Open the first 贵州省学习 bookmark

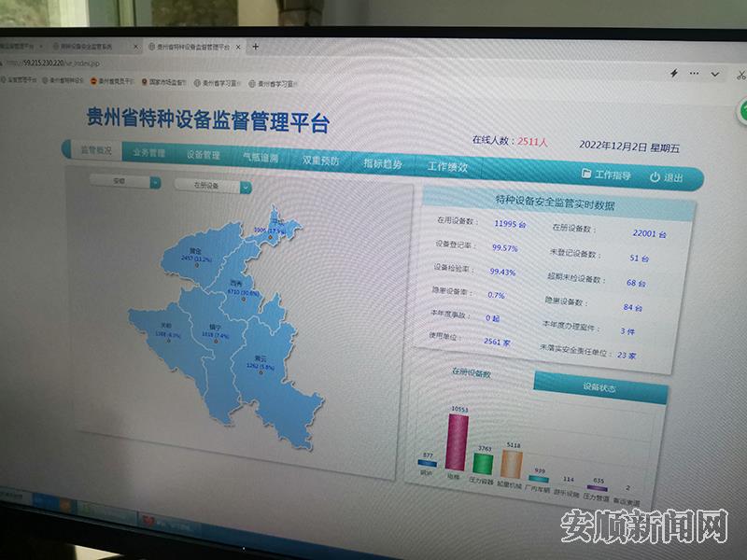coord(218,83)
